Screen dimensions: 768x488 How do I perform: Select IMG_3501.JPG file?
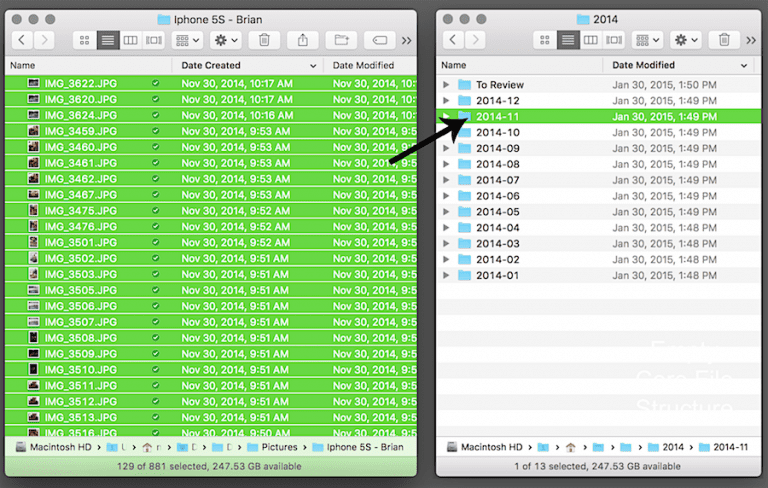click(211, 242)
